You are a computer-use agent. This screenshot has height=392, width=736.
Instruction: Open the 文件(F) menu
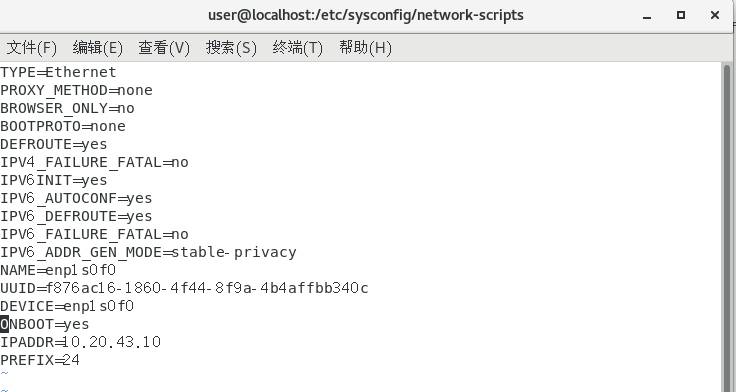pos(31,48)
